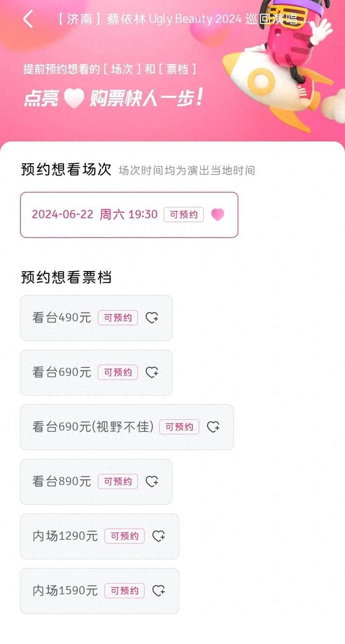Tap the back arrow at top left
The image size is (345, 644).
click(x=28, y=20)
